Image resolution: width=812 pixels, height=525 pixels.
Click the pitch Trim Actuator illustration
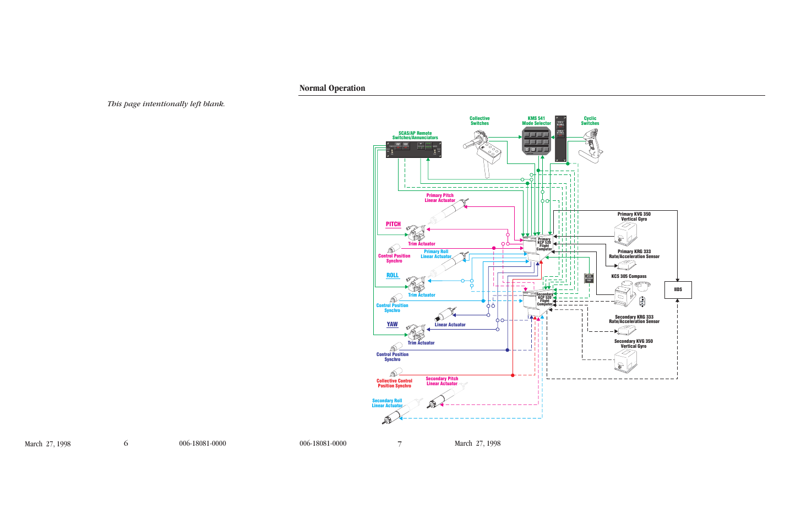click(x=417, y=232)
